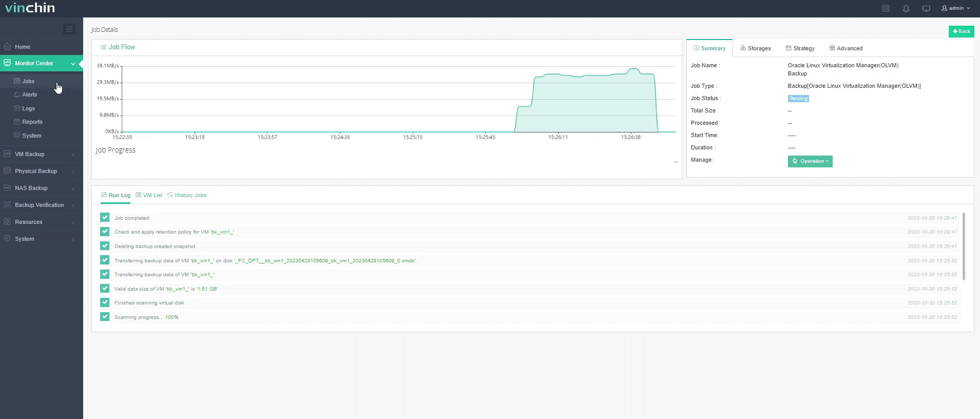Expand the Physical Backup chevron
The height and width of the screenshot is (419, 980).
point(73,172)
